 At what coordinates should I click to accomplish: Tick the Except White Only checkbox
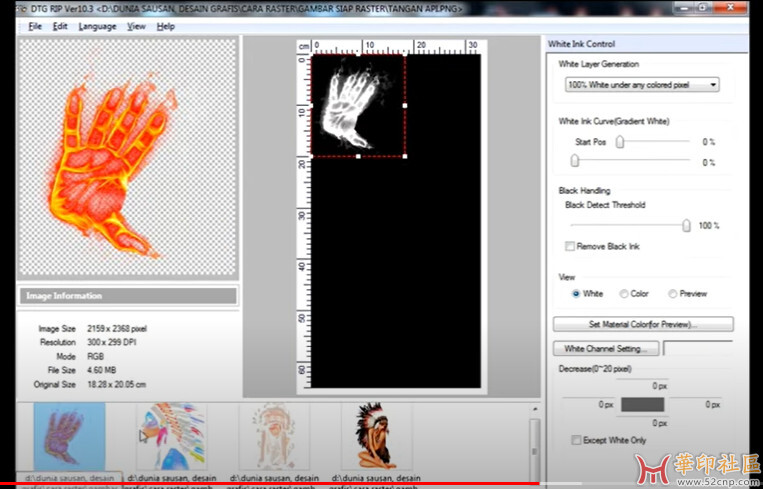pos(576,440)
